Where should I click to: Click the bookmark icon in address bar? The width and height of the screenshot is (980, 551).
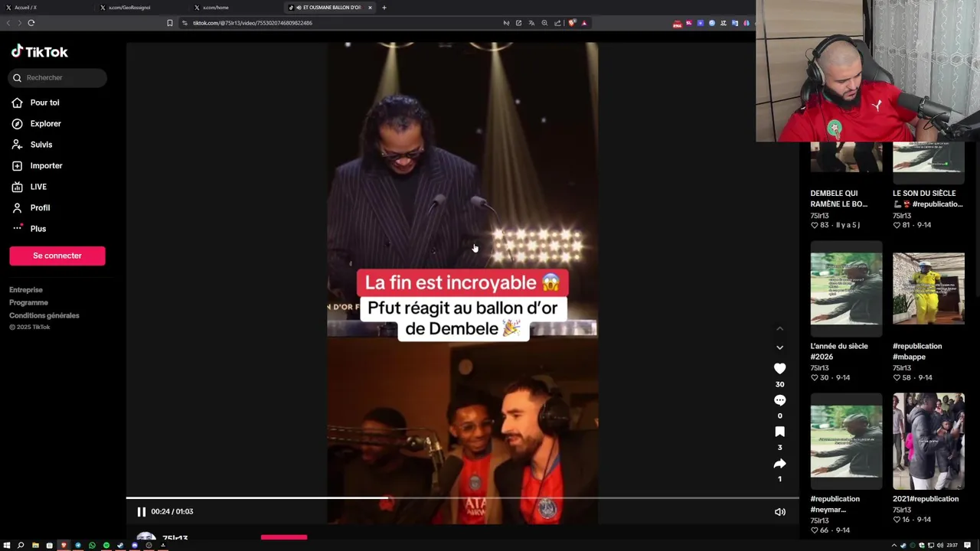pyautogui.click(x=170, y=23)
